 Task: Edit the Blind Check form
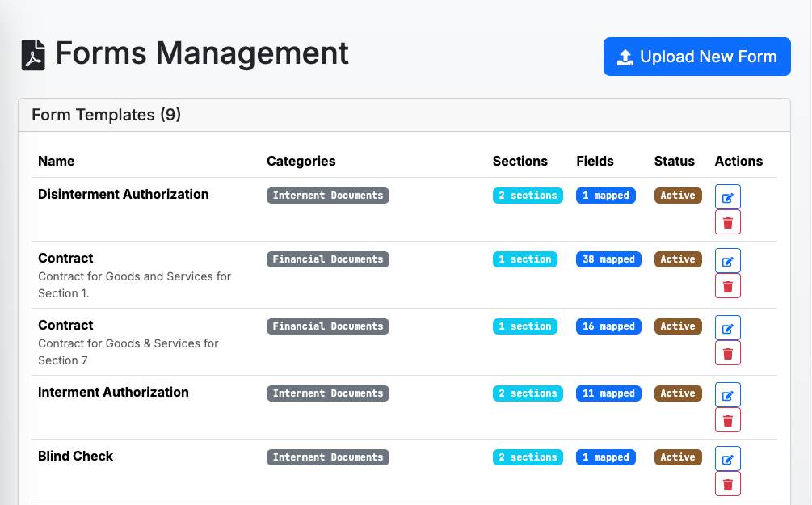pos(727,458)
